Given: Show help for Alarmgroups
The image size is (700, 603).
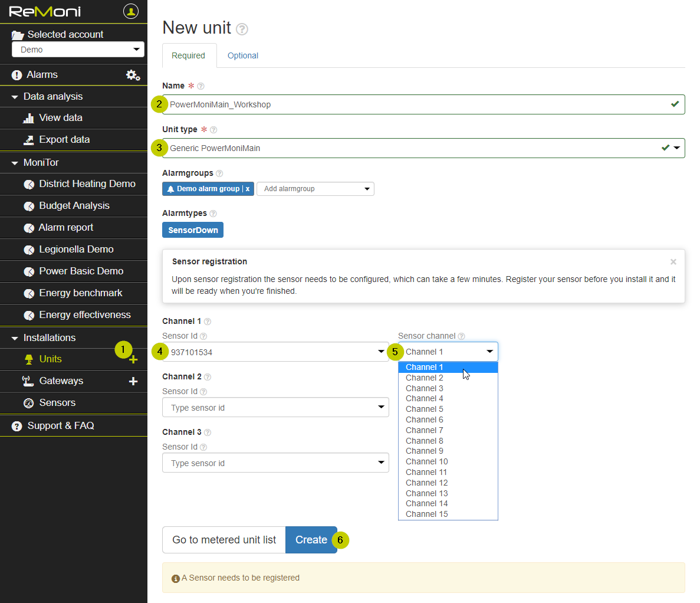Looking at the screenshot, I should [219, 173].
